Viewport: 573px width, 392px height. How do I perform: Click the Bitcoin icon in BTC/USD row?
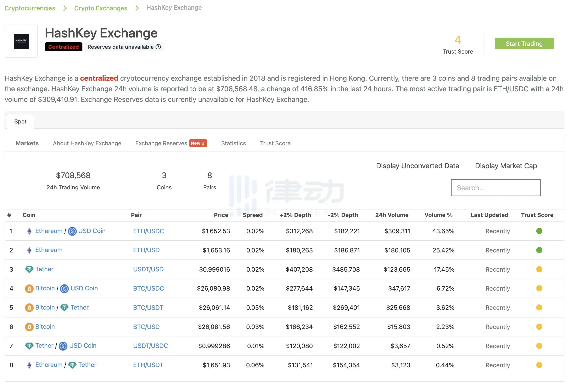tap(29, 327)
